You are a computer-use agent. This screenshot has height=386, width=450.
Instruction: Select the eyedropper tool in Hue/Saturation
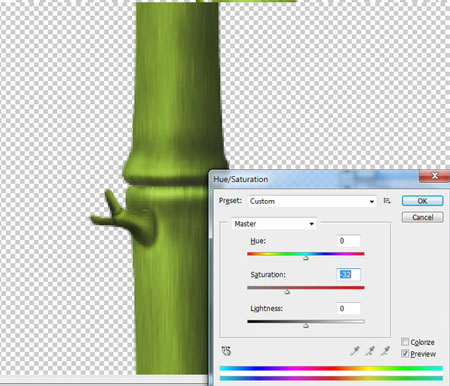[x=355, y=351]
